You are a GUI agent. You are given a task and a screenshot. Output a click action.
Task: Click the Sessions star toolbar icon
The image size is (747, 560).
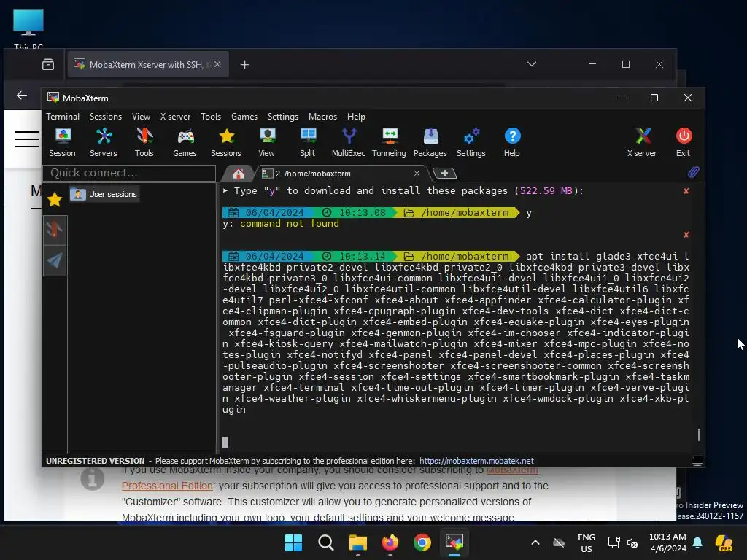[x=226, y=142]
